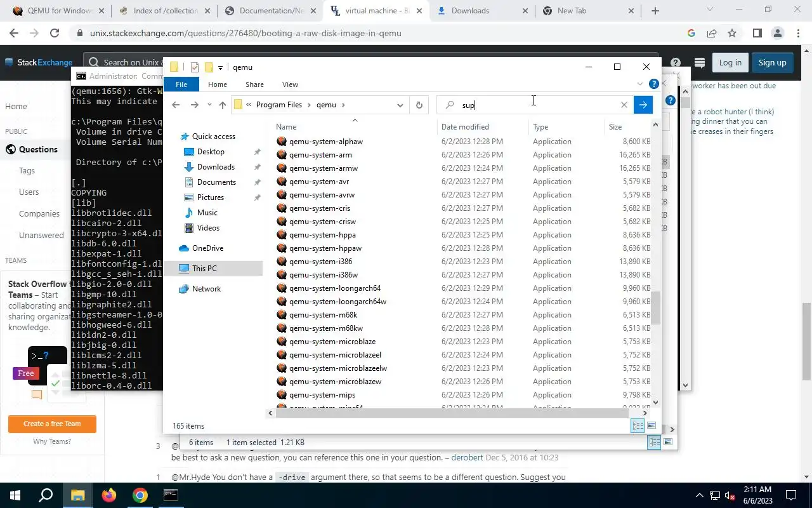812x508 pixels.
Task: Open the Why Teams? link
Action: tap(52, 441)
